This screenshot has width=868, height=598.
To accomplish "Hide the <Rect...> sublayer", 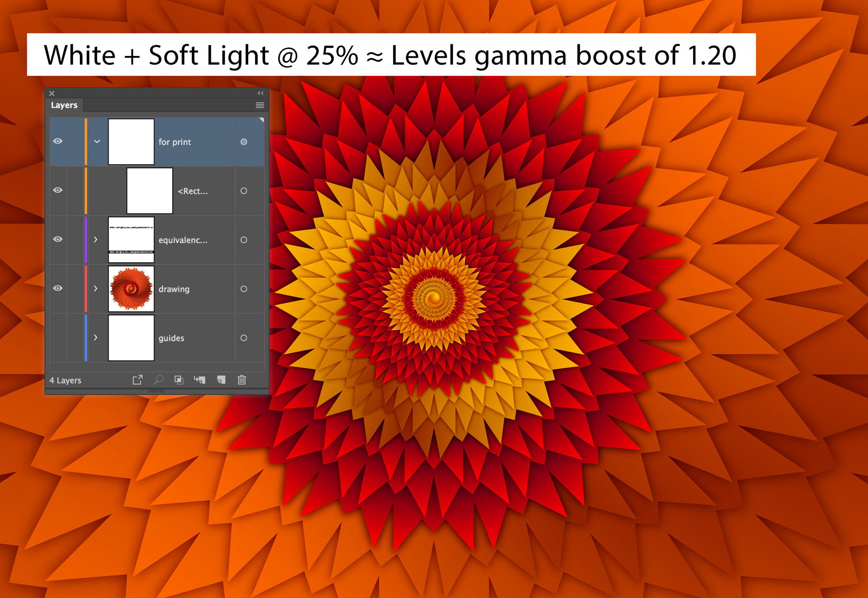I will 58,190.
